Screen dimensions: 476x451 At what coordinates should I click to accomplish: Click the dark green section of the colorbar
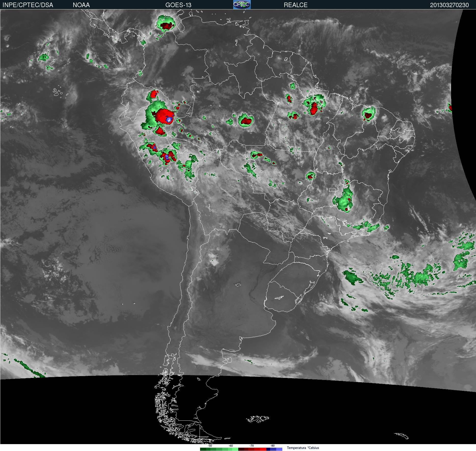point(203,449)
